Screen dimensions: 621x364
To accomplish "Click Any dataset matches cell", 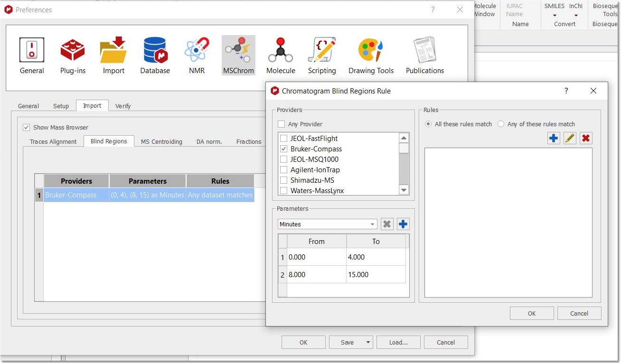I will click(220, 195).
